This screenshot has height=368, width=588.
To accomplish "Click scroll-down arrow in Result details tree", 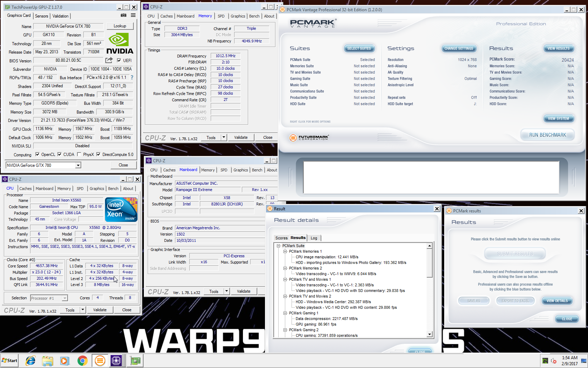I will (429, 335).
